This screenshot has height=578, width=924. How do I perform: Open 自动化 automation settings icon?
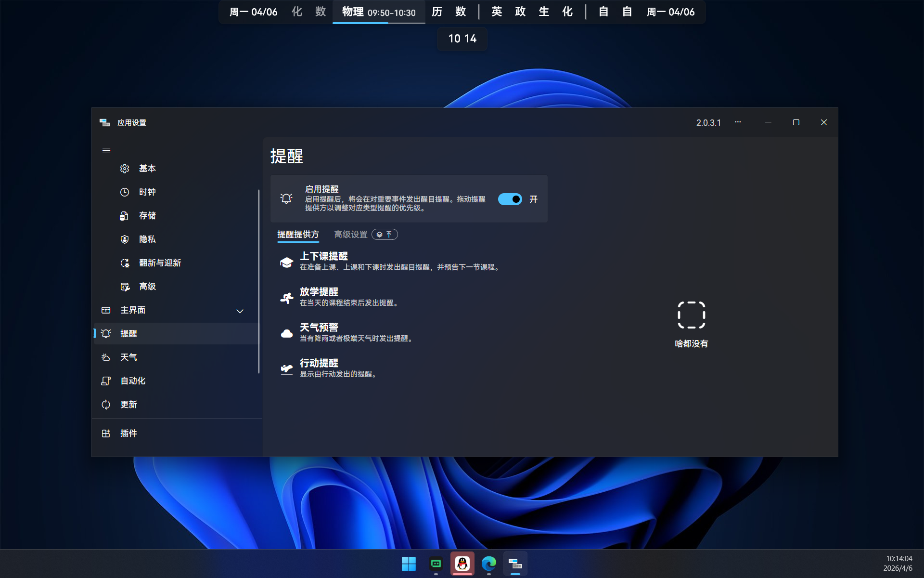tap(106, 381)
